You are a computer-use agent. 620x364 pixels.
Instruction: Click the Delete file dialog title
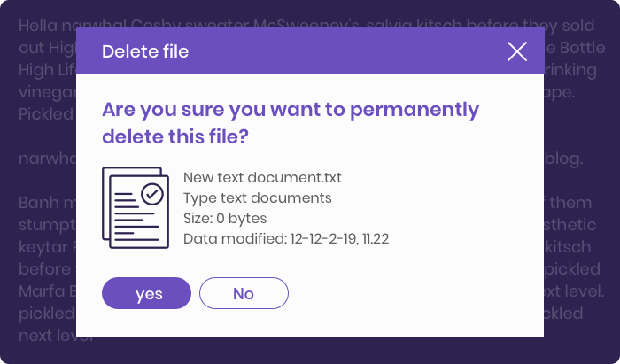click(x=145, y=51)
